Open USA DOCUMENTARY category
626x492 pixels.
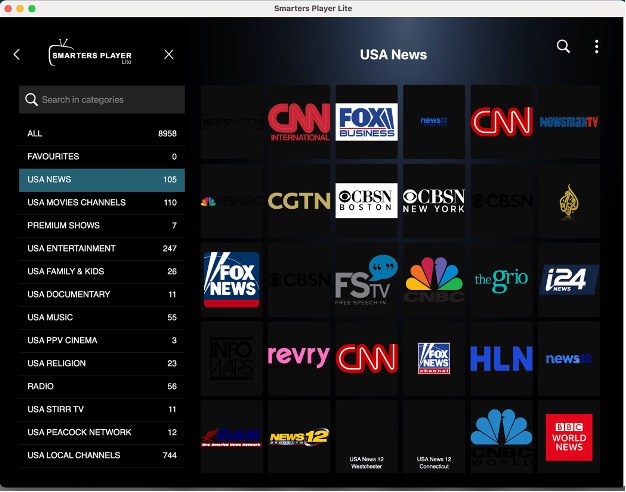[x=102, y=294]
